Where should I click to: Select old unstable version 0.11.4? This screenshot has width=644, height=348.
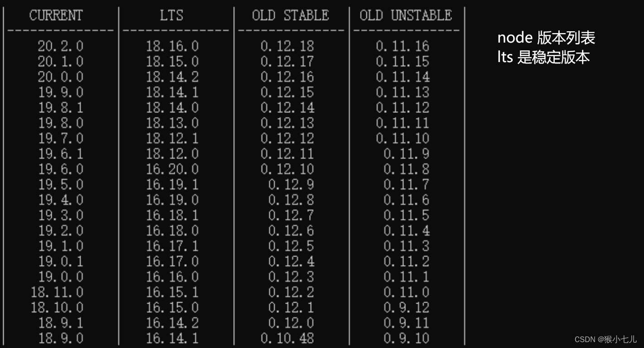406,231
